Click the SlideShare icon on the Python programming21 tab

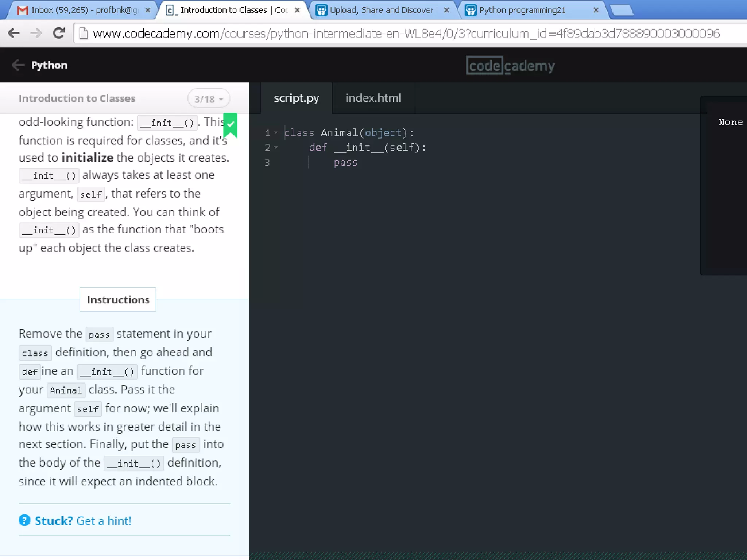click(471, 10)
